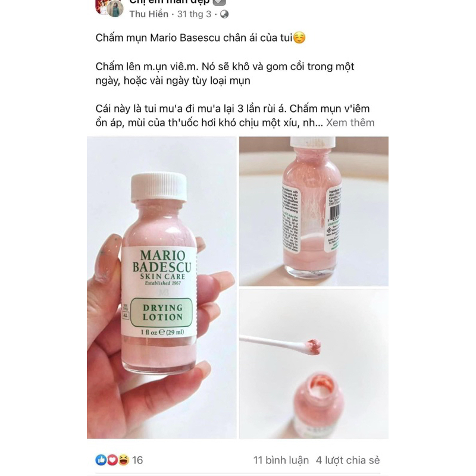Screen dimensions: 476x476
Task: Click the post caption first line
Action: coord(201,38)
